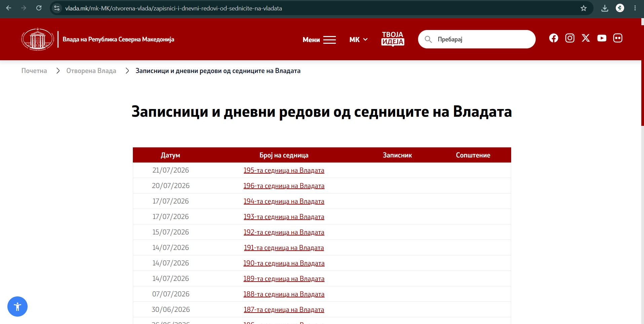Open the YouTube icon in header
The width and height of the screenshot is (644, 324).
point(602,38)
